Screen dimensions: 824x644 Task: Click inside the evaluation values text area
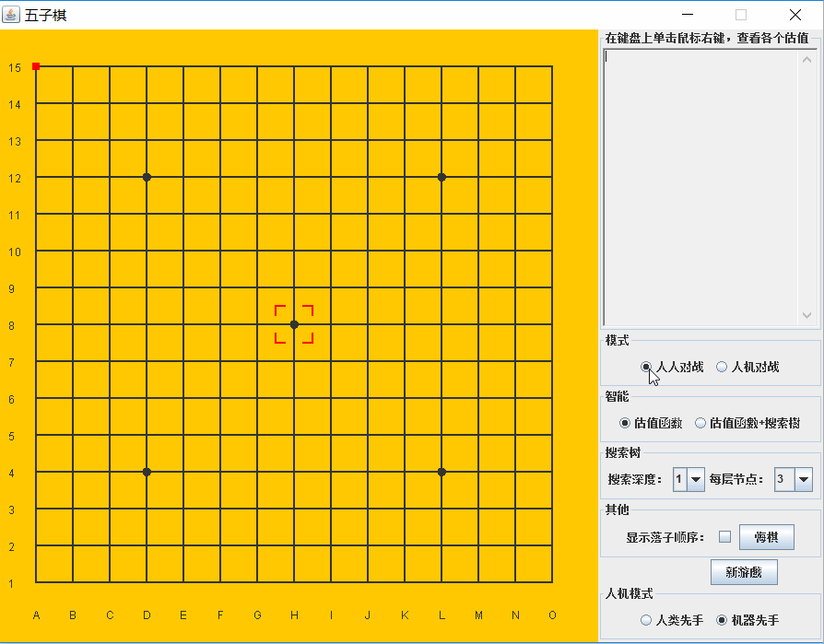(x=700, y=188)
